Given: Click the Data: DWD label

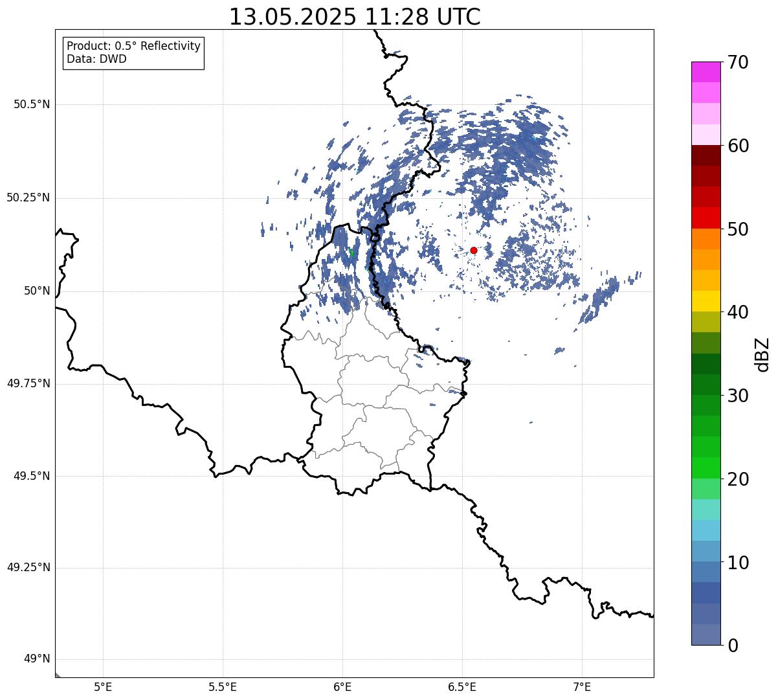Looking at the screenshot, I should point(96,59).
